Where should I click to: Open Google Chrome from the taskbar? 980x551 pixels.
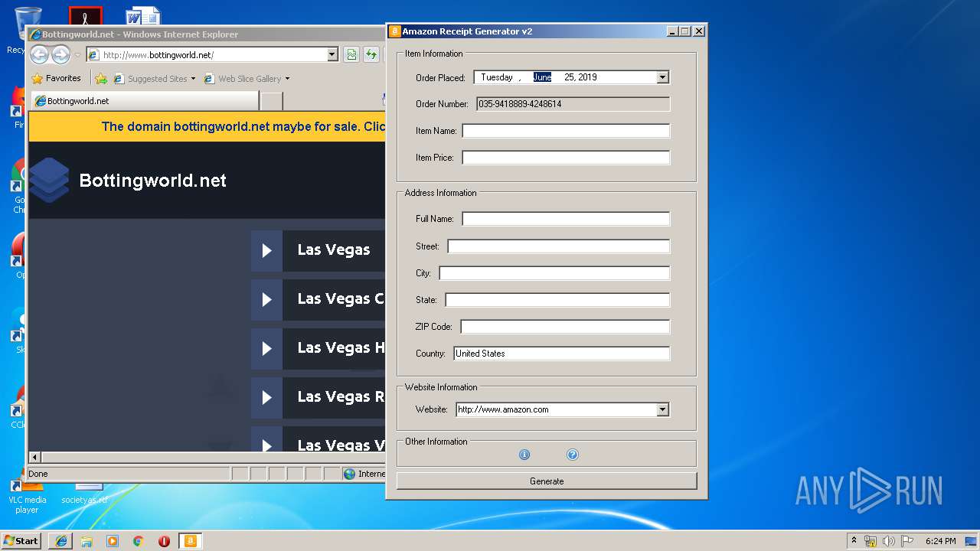(x=138, y=541)
